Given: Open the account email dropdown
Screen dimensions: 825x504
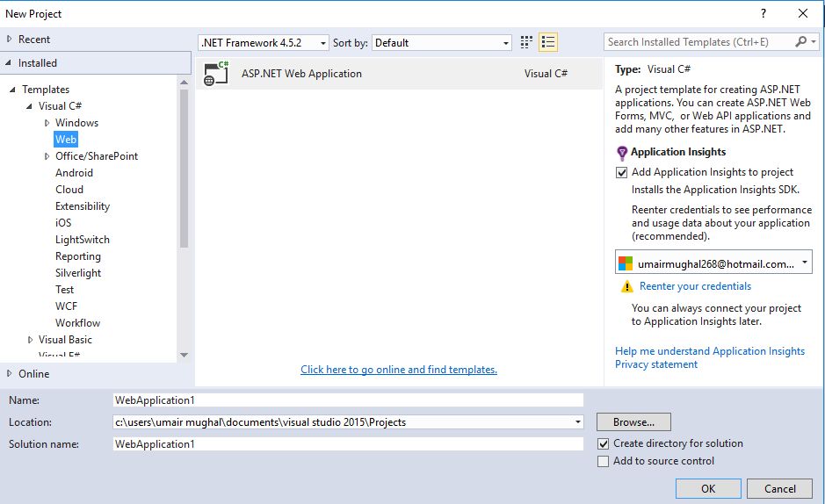Looking at the screenshot, I should [713, 263].
